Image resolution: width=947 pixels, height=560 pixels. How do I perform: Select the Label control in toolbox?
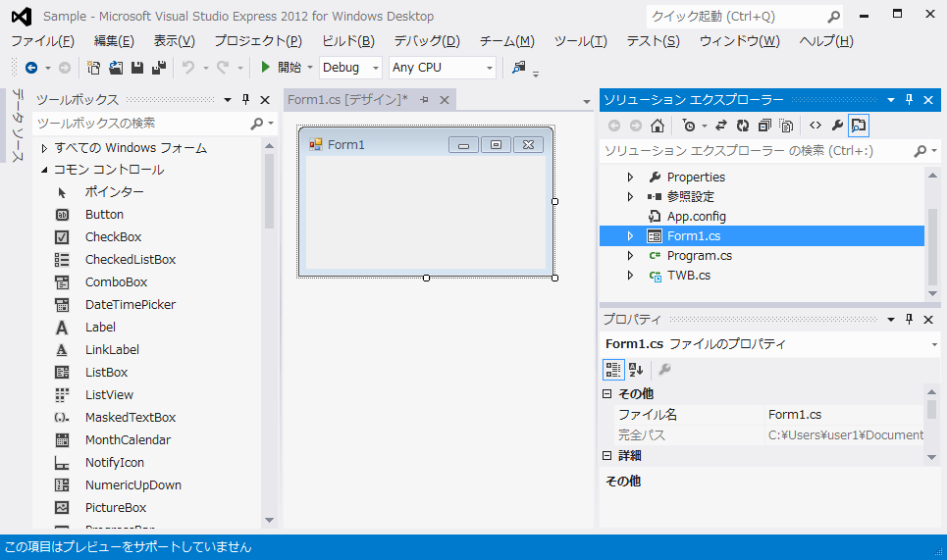100,327
